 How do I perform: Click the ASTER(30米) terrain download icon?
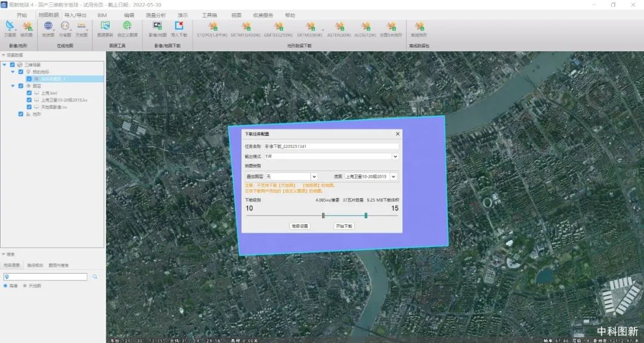coord(339,27)
